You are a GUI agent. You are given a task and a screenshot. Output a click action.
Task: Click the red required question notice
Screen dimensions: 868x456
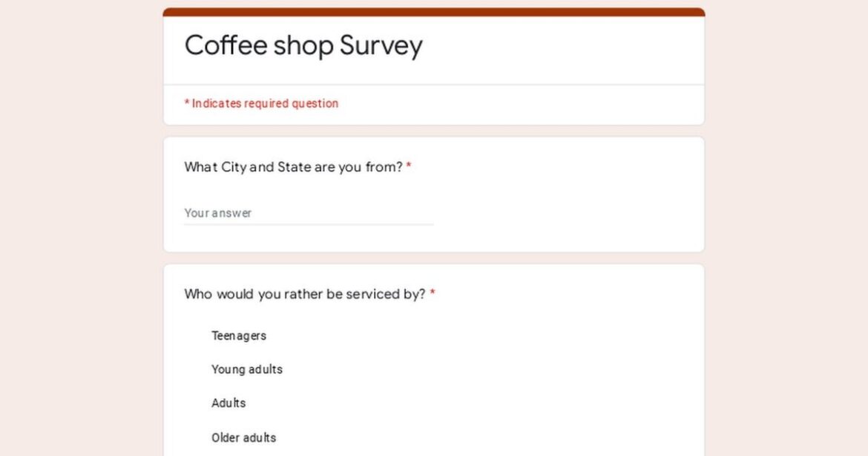261,103
